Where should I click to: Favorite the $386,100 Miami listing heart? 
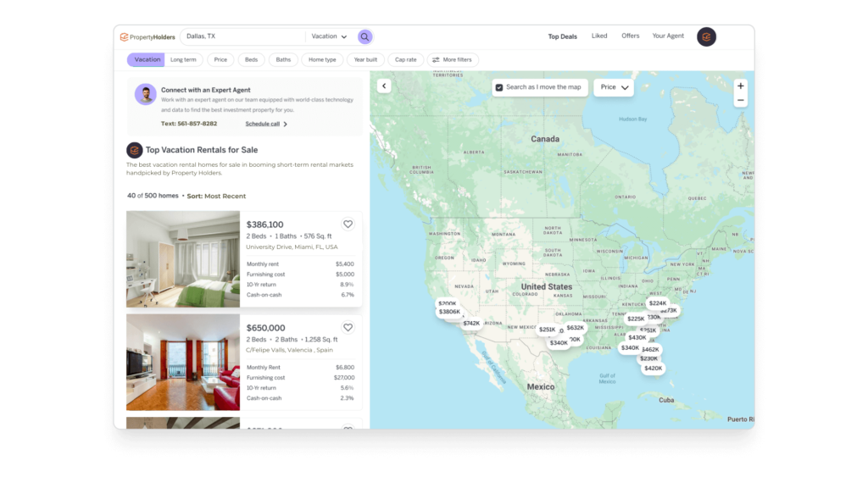coord(348,225)
